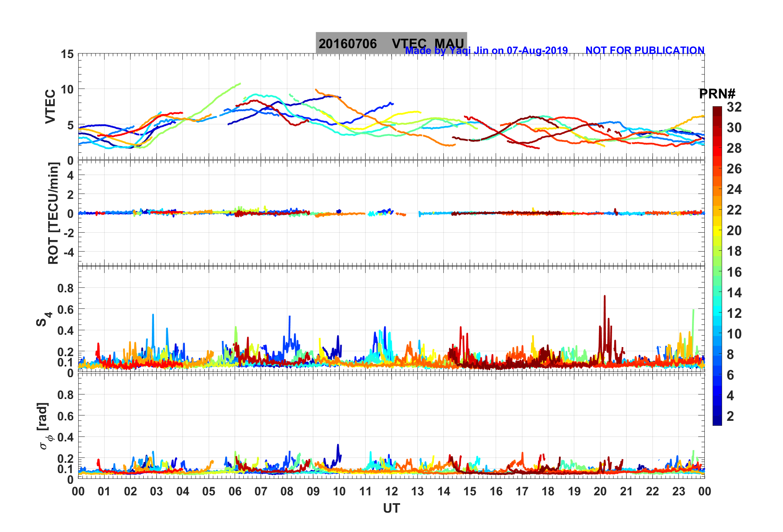Click colorbar label '6'
The width and height of the screenshot is (783, 532).
730,375
